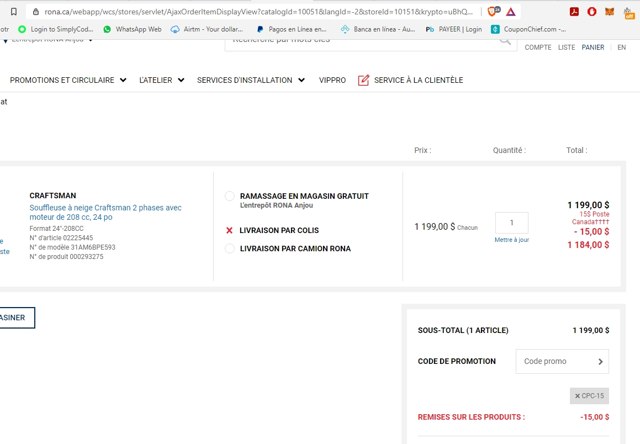This screenshot has height=444, width=640.
Task: Open VIPPRO menu item
Action: [332, 80]
